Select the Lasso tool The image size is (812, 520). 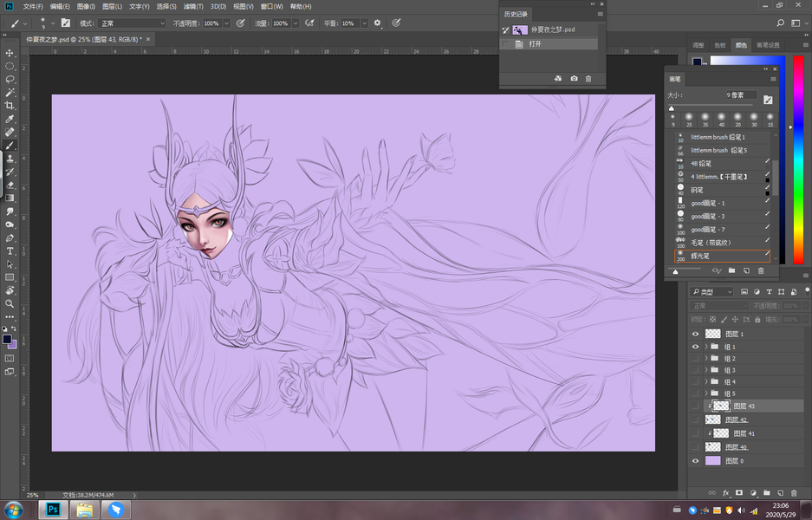[x=10, y=79]
